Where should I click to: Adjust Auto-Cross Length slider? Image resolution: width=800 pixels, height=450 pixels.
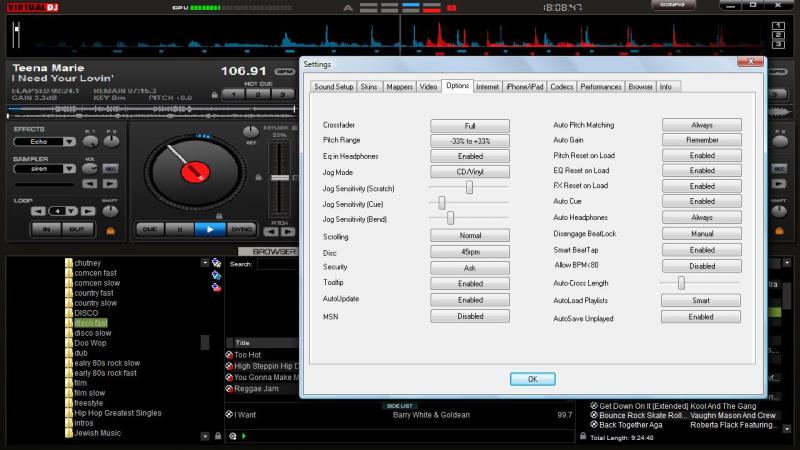pos(681,283)
